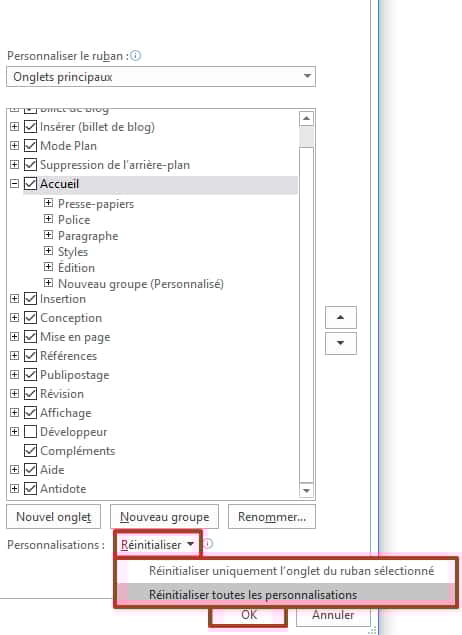Uncheck the Mode Plan checkbox
The height and width of the screenshot is (635, 462).
pyautogui.click(x=30, y=146)
